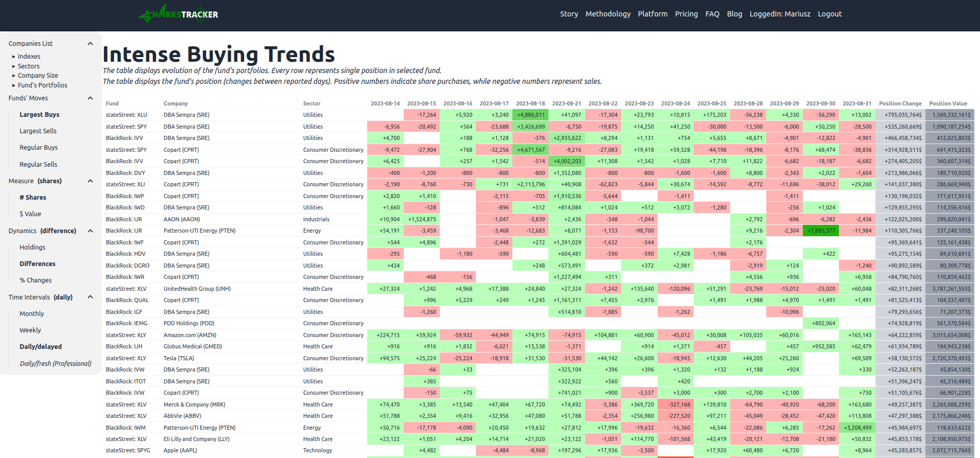Click the 2023-08-31 column header
980x458 pixels.
[x=857, y=103]
